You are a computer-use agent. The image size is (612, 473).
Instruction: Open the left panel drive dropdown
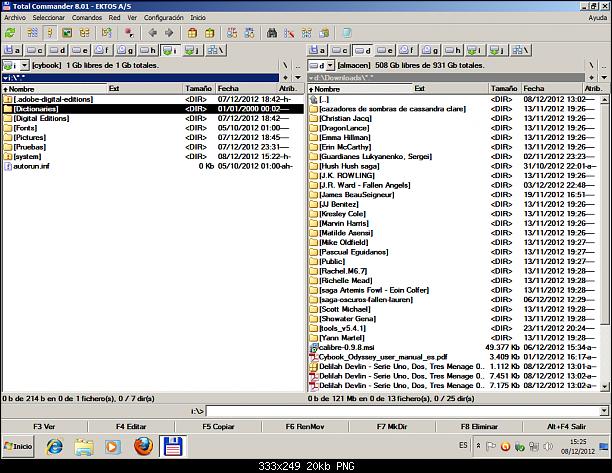pos(24,65)
